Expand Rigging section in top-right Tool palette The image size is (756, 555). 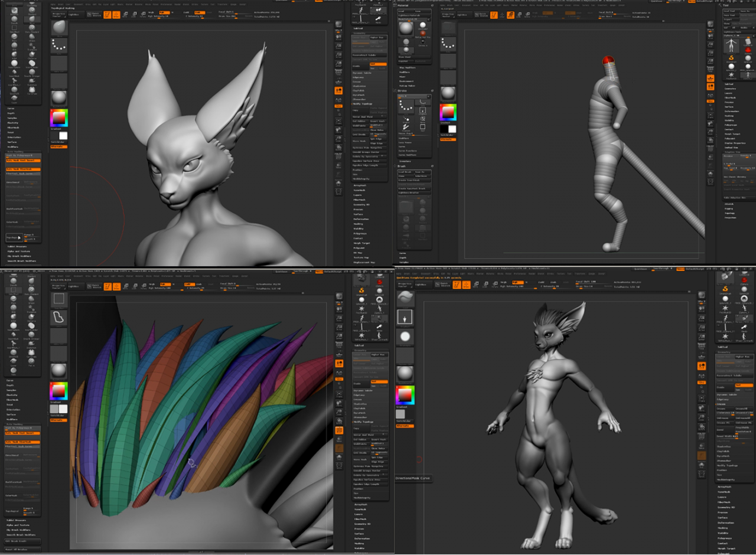coord(729,208)
